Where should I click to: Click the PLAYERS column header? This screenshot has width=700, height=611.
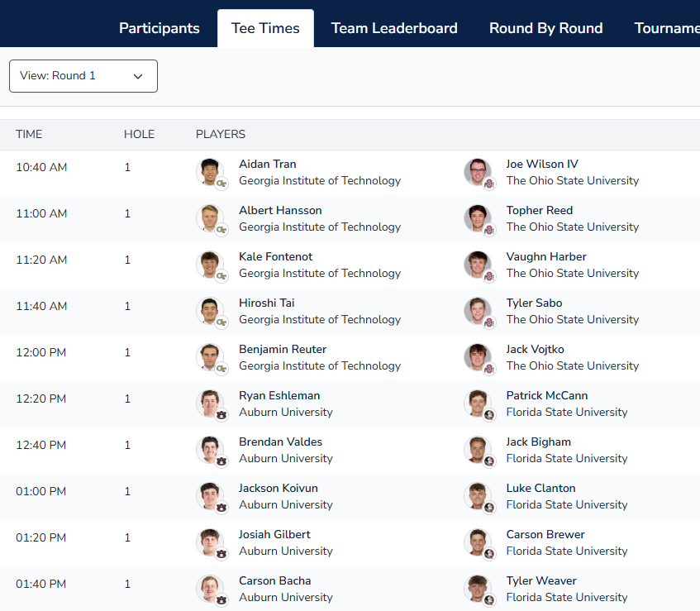[x=221, y=134]
